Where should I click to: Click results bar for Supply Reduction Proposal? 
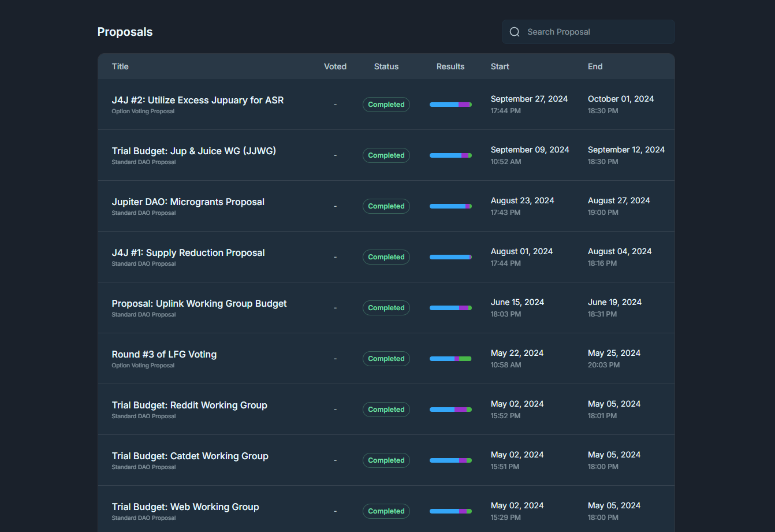click(x=450, y=257)
